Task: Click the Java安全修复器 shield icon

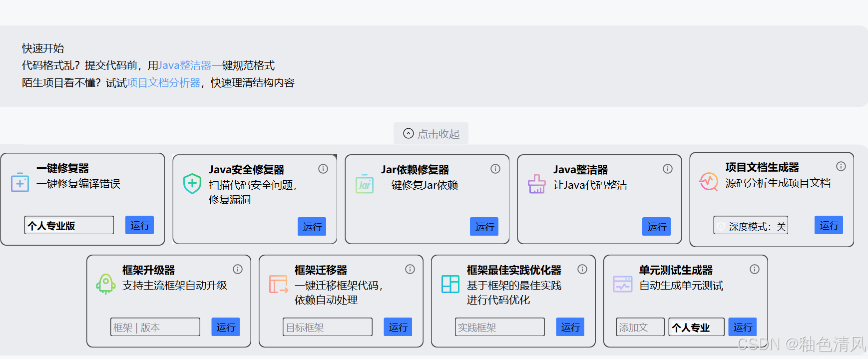Action: point(192,184)
